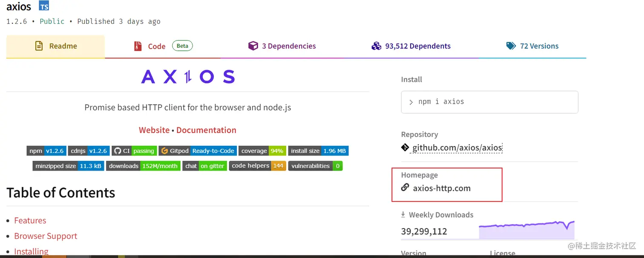This screenshot has height=258, width=644.
Task: Click the axios package title
Action: 19,6
